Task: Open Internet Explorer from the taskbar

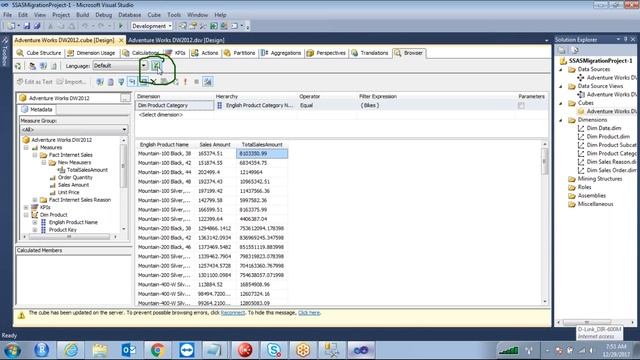Action: (71, 350)
